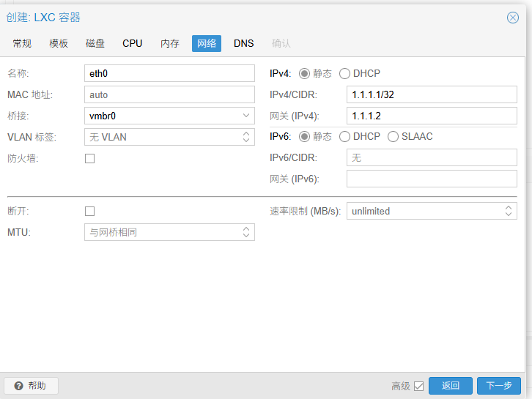
Task: Click the help question mark icon
Action: pyautogui.click(x=18, y=386)
